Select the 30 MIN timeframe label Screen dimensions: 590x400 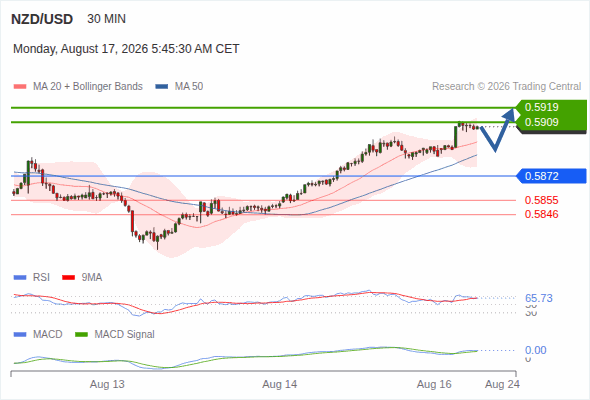[x=106, y=19]
